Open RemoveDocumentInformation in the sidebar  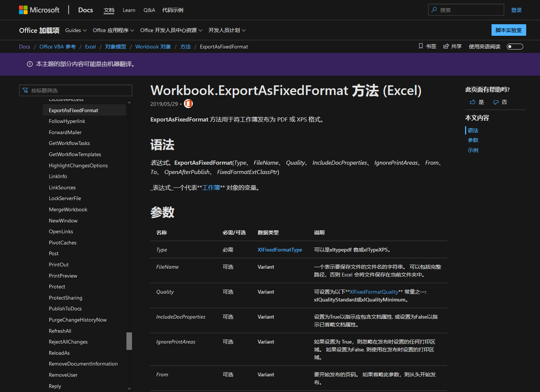pos(83,364)
